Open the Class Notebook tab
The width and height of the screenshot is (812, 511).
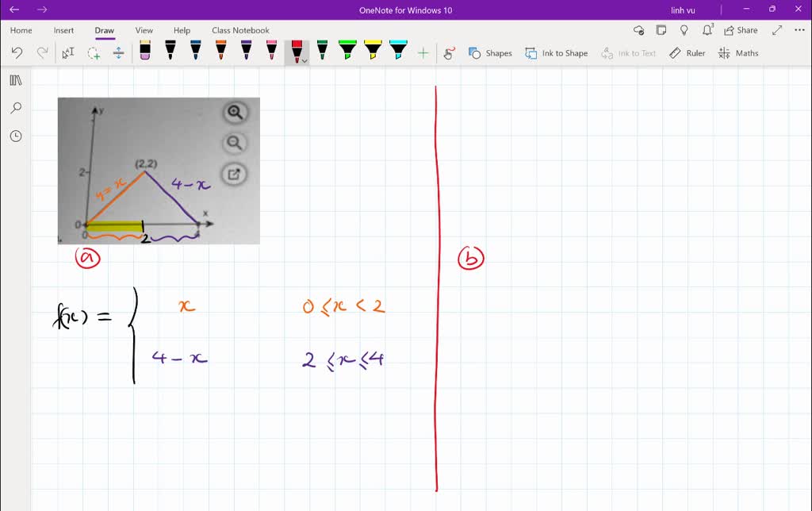(x=240, y=30)
